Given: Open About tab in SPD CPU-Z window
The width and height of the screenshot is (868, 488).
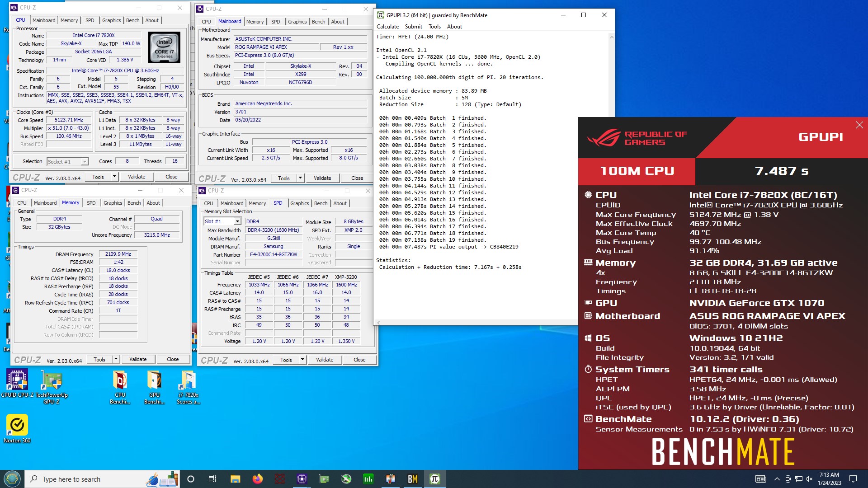Looking at the screenshot, I should click(x=340, y=203).
